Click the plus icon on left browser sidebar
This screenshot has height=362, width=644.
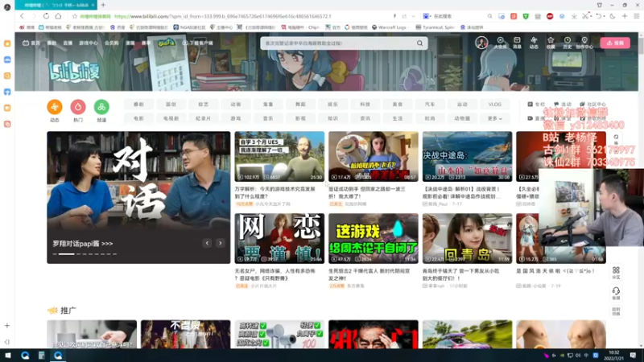click(x=7, y=326)
